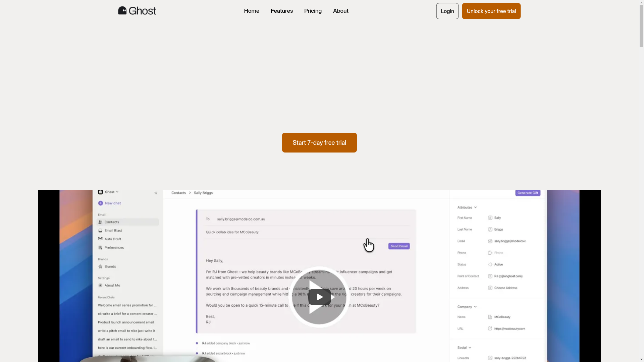Click the Address attribute icon
This screenshot has width=644, height=362.
490,288
